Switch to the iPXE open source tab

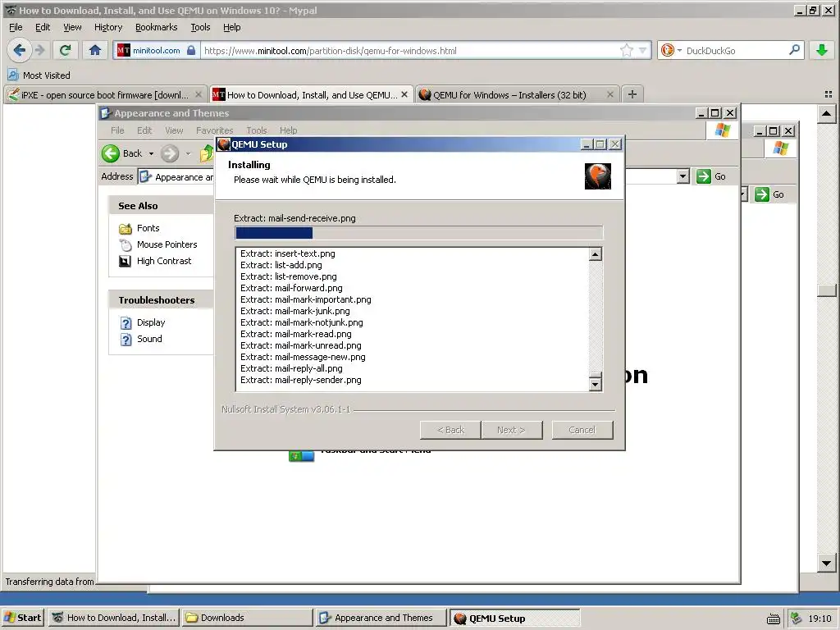(x=106, y=95)
